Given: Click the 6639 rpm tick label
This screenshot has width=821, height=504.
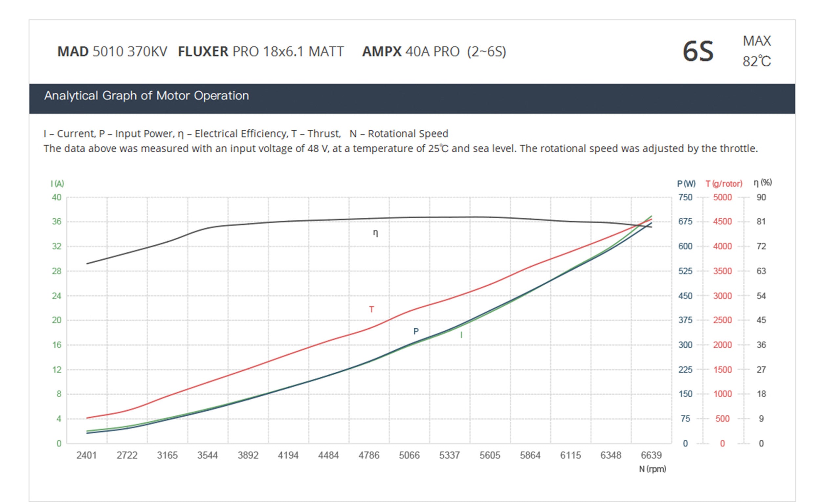Looking at the screenshot, I should (651, 455).
